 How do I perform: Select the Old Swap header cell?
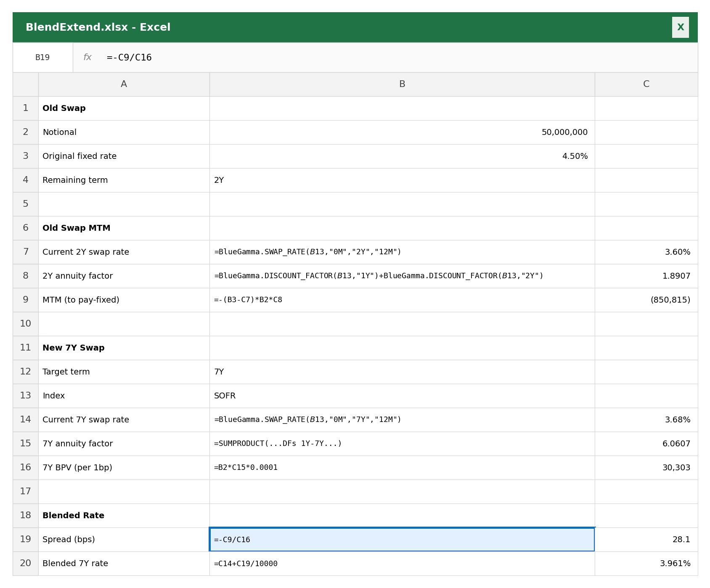(123, 108)
